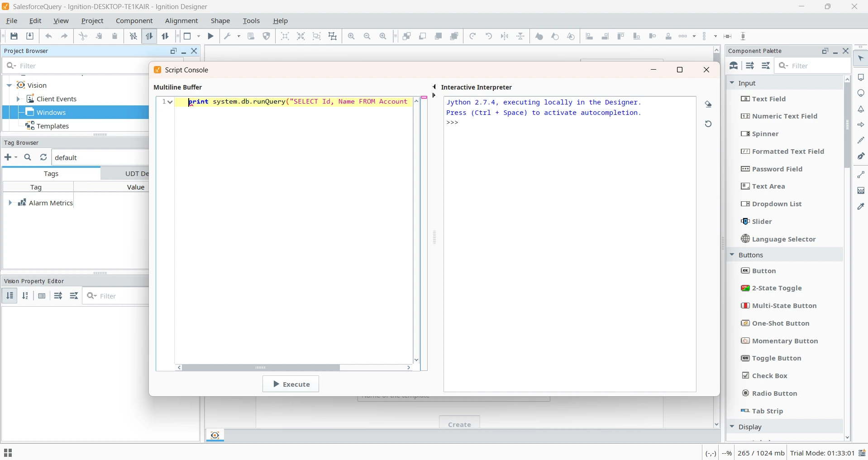This screenshot has width=868, height=460.
Task: Switch to the Tags tab in Tag Browser
Action: pos(52,174)
